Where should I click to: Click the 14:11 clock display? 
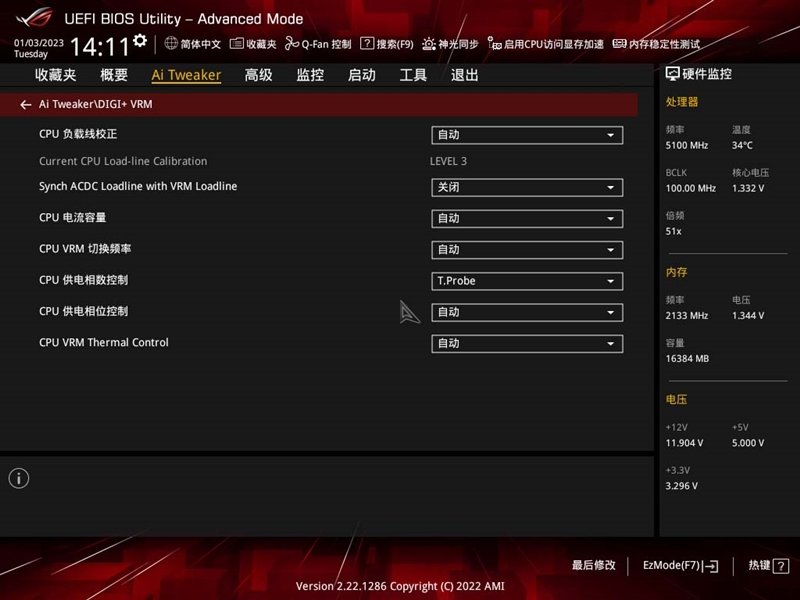coord(100,47)
